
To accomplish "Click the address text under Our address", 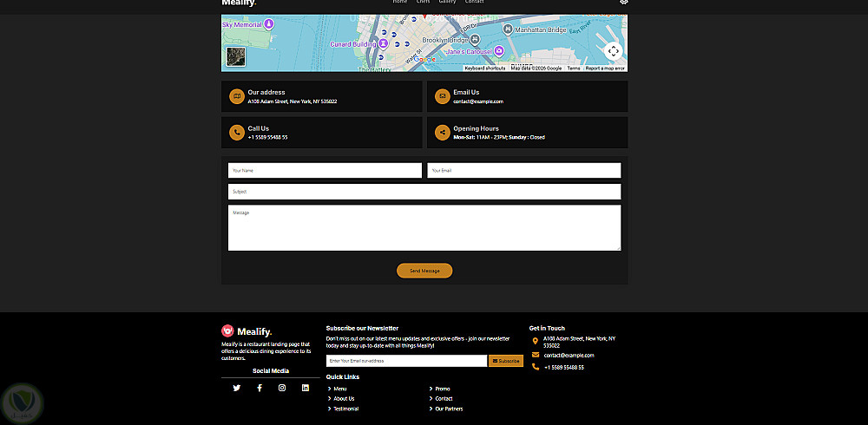I will [x=293, y=101].
